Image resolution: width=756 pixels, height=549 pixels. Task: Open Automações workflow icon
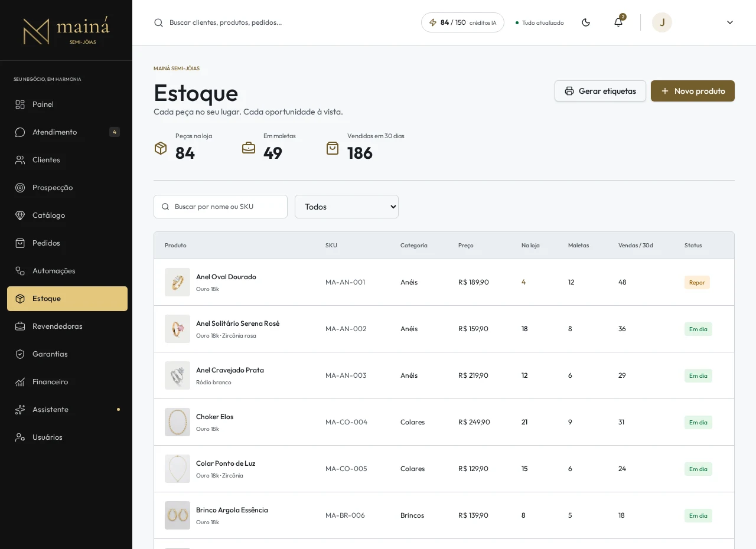(20, 271)
